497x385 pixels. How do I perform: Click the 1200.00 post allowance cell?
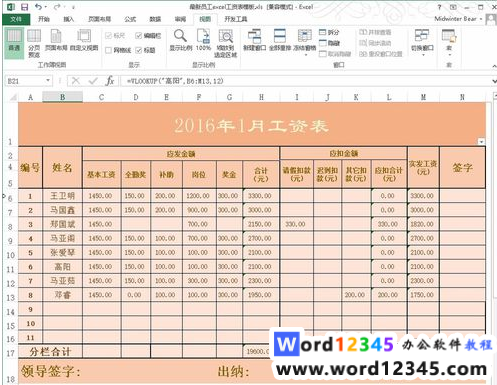point(199,196)
